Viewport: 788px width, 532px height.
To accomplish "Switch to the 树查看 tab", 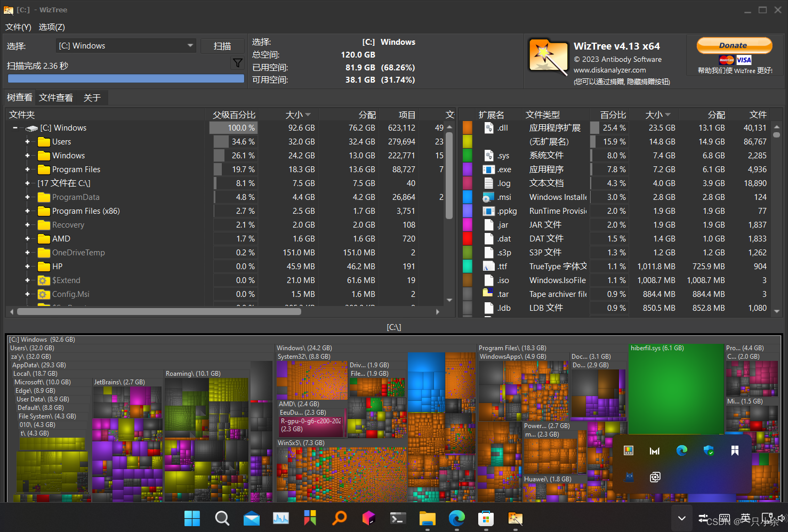I will pyautogui.click(x=20, y=98).
